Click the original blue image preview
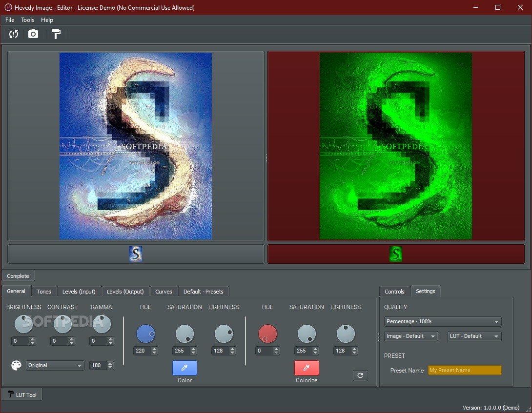The width and height of the screenshot is (532, 413). tap(136, 146)
